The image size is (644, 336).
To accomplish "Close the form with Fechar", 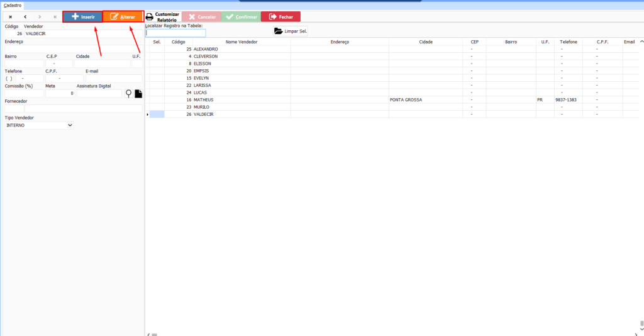I will 280,17.
